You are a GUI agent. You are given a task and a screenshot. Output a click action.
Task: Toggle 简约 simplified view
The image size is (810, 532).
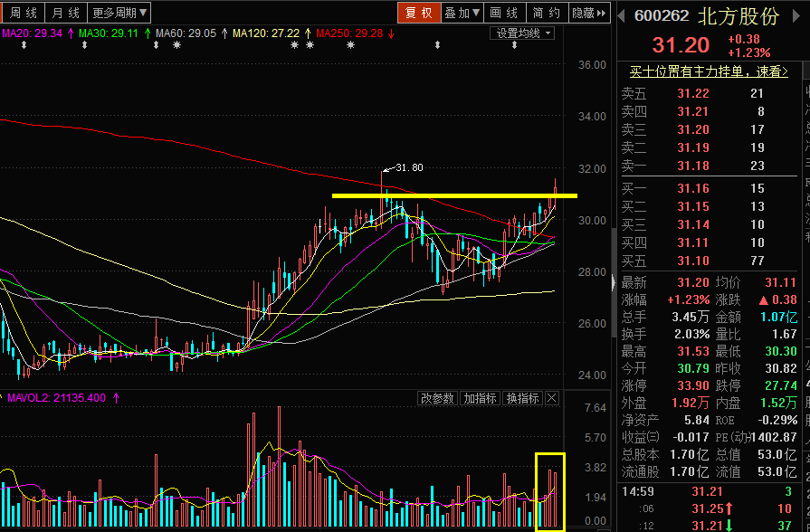coord(547,13)
